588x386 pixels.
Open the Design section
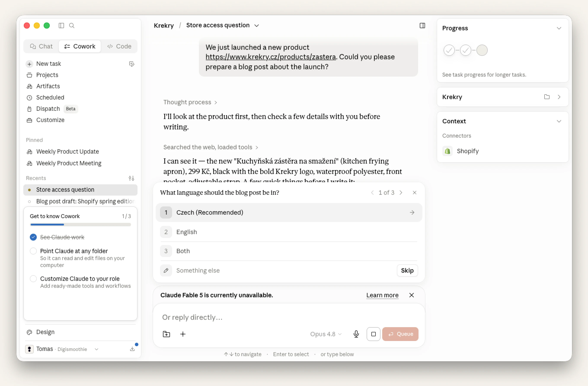[x=45, y=332]
